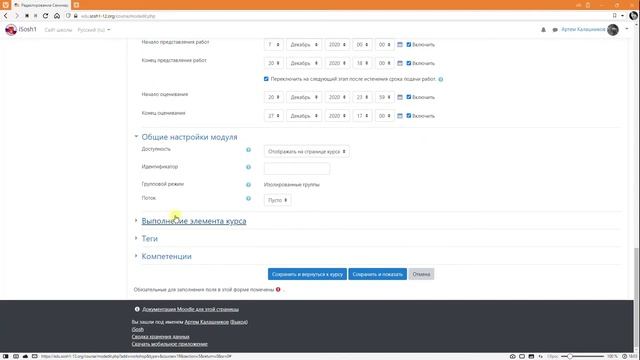Image resolution: width=640 pixels, height=360 pixels.
Task: Click the camera icon in the status bar
Action: coord(512,356)
